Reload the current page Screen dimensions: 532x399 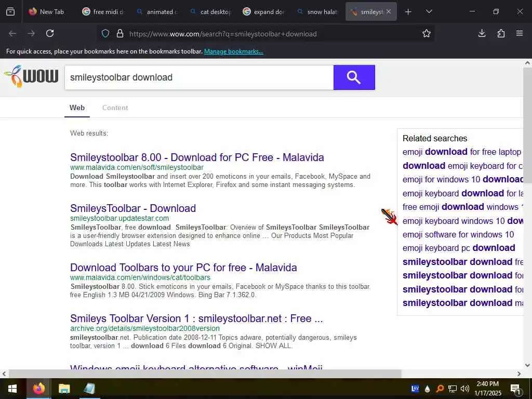(x=50, y=33)
